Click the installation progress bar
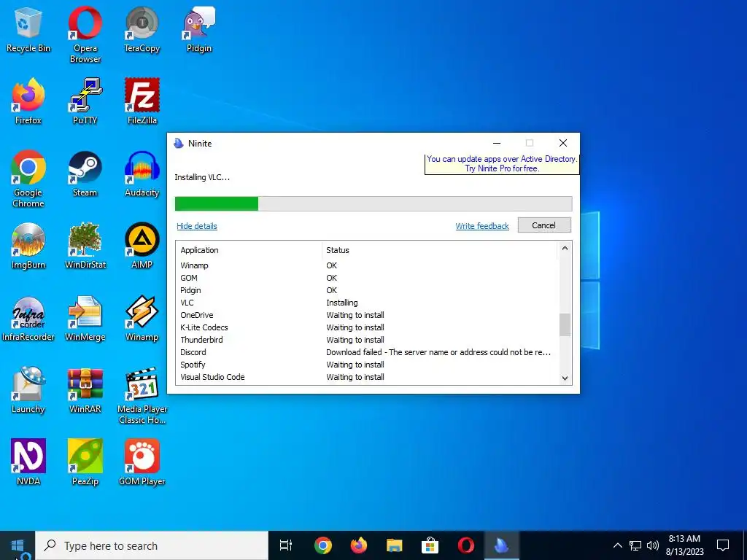 pos(373,204)
